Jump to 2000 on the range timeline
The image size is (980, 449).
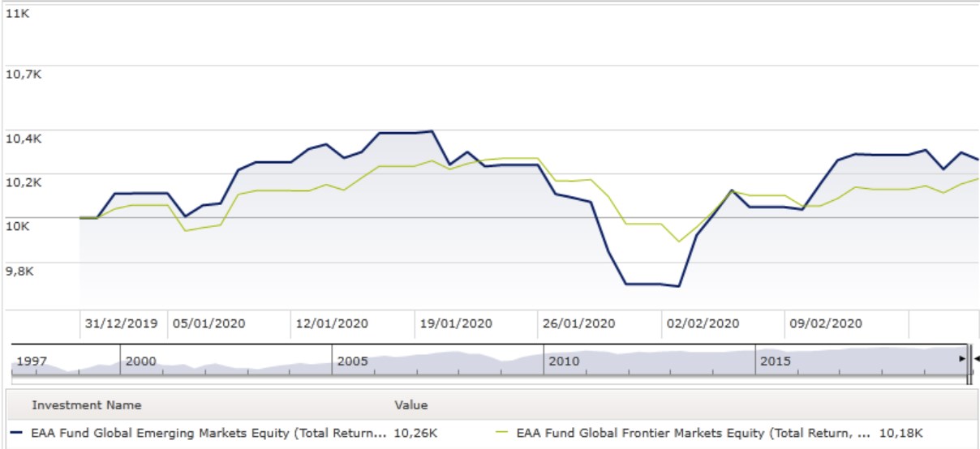[141, 361]
